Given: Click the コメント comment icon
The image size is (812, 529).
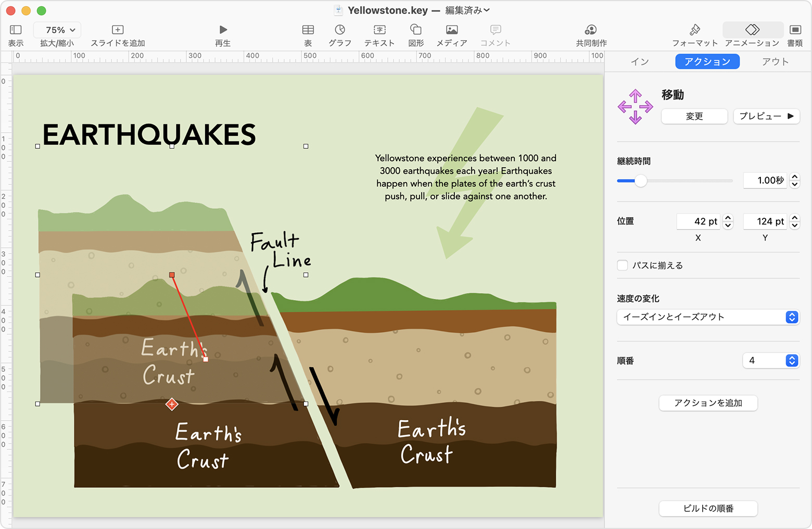Looking at the screenshot, I should (x=496, y=30).
